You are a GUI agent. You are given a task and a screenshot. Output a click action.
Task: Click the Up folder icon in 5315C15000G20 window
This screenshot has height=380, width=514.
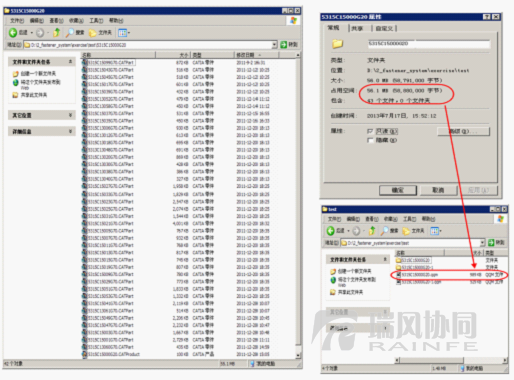(57, 32)
